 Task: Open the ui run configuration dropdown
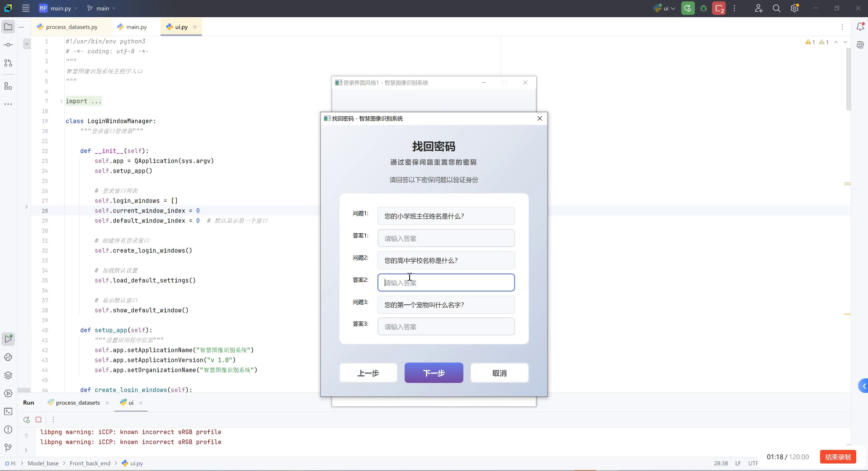click(x=665, y=8)
